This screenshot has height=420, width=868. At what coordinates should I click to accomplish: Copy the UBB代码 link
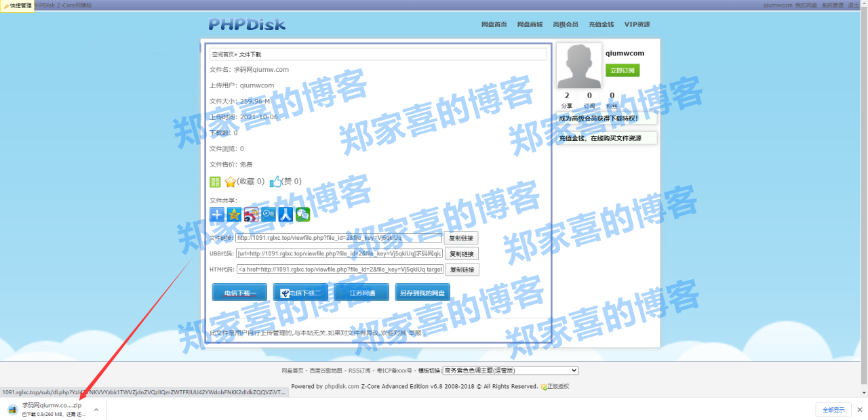tap(461, 253)
